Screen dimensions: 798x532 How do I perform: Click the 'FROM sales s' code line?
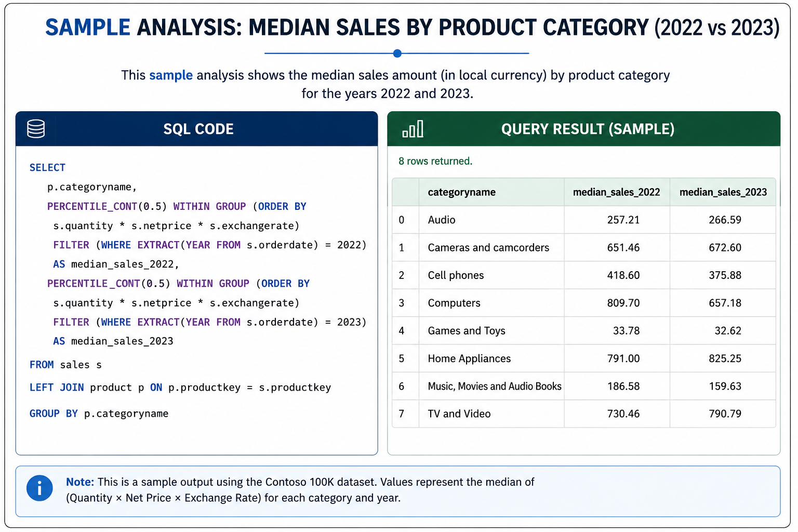(65, 365)
